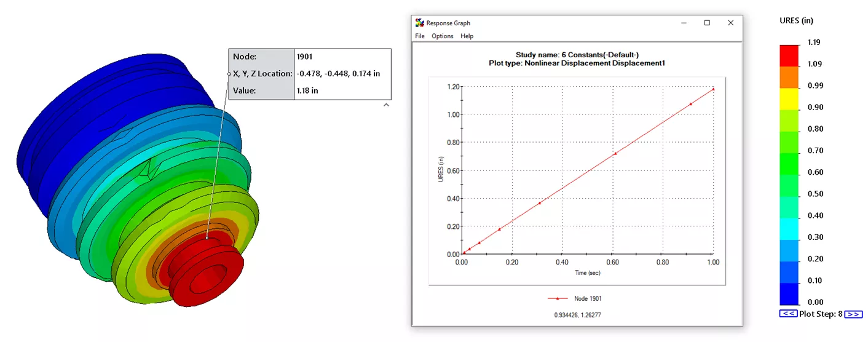
Task: Click the dark blue legend color band
Action: pos(790,294)
